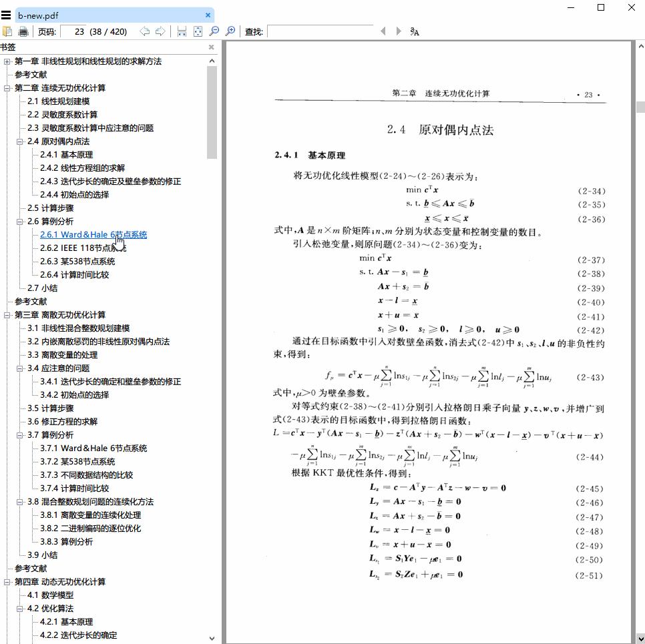The height and width of the screenshot is (644, 645).
Task: Open bookmark 2.4.4 初始点的选择
Action: point(75,194)
